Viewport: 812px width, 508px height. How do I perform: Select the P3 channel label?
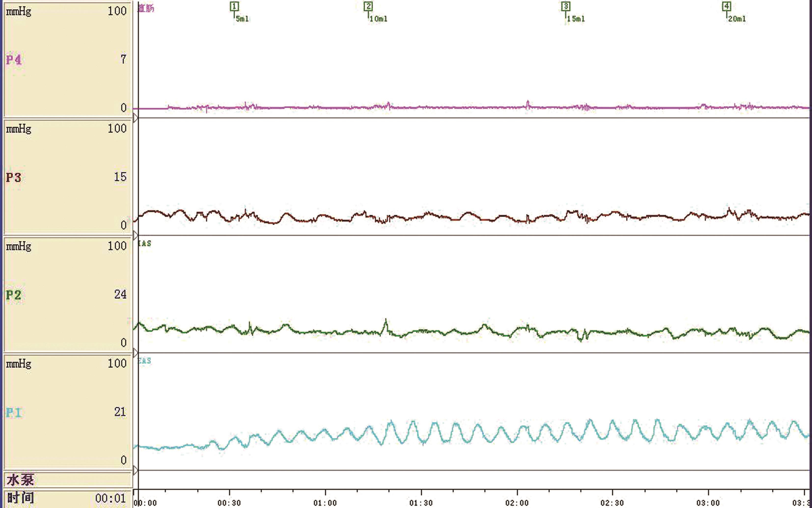pyautogui.click(x=14, y=177)
